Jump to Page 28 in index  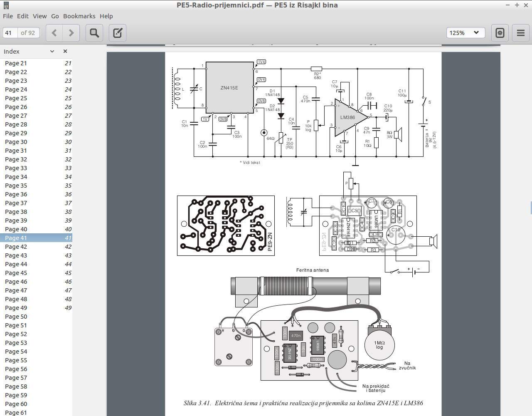[x=36, y=124]
